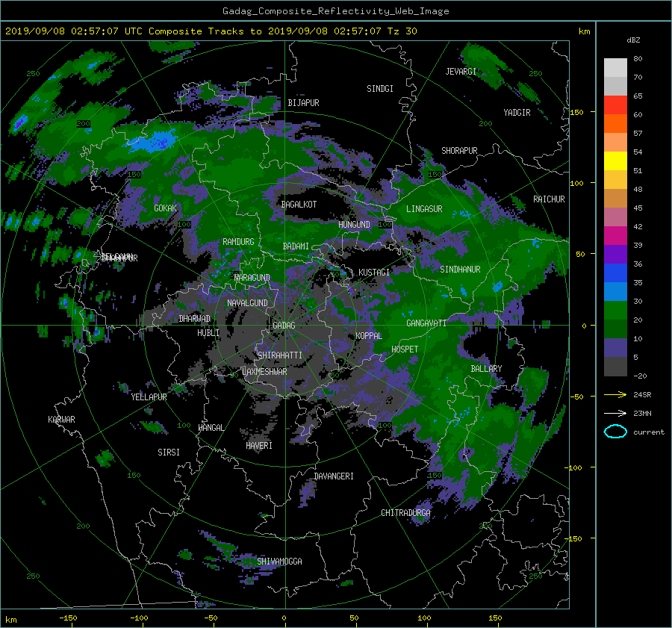The width and height of the screenshot is (672, 628).
Task: Click the UTC Composite Tracks timestamp header
Action: (x=211, y=31)
